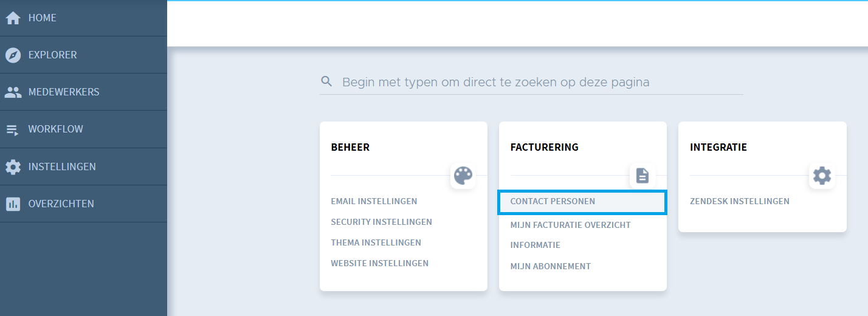Open Website Instellingen
Image resolution: width=868 pixels, height=316 pixels.
point(379,263)
